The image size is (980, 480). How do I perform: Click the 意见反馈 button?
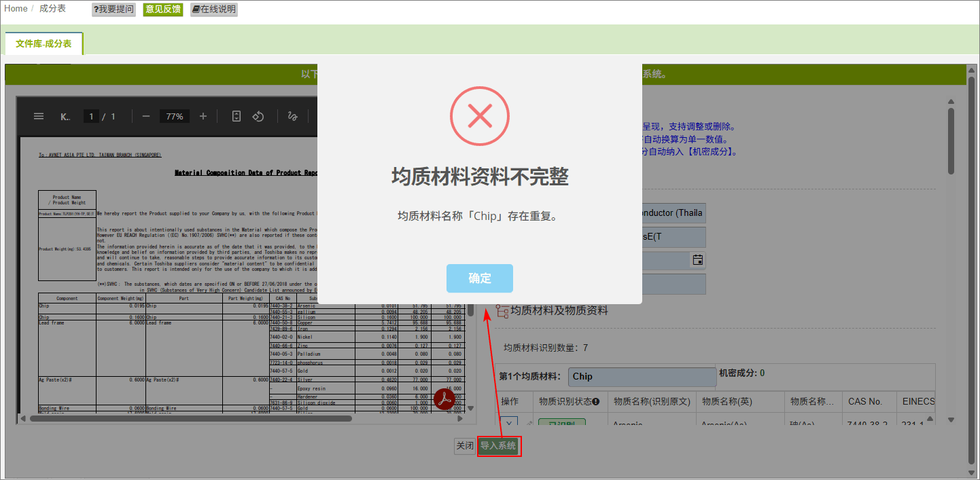click(x=163, y=10)
